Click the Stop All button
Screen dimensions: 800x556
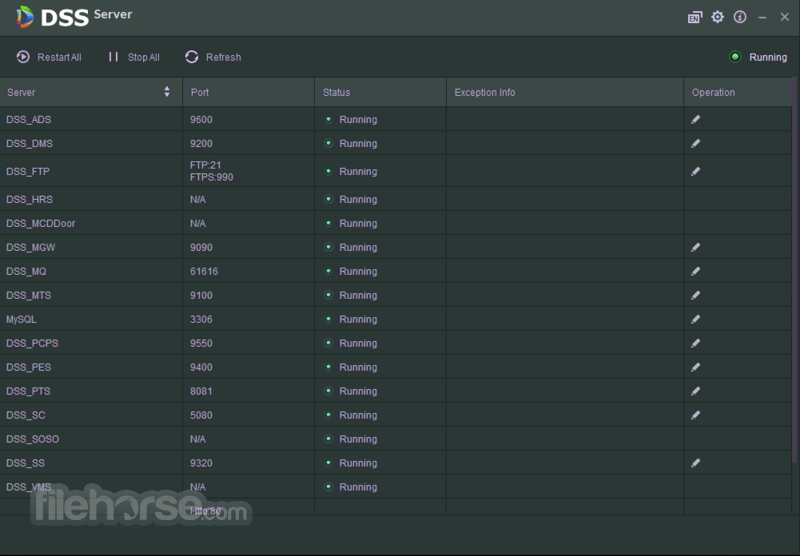point(134,57)
